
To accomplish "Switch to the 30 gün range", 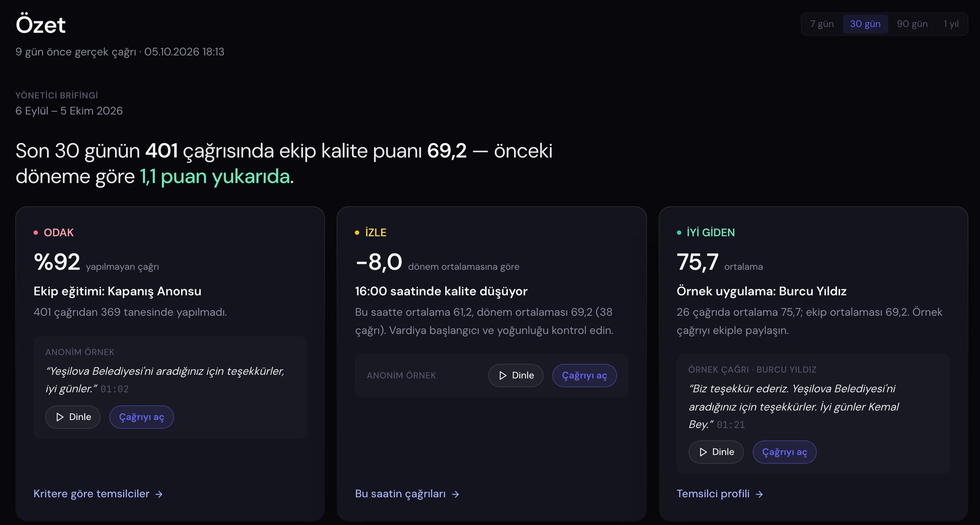I will tap(865, 24).
